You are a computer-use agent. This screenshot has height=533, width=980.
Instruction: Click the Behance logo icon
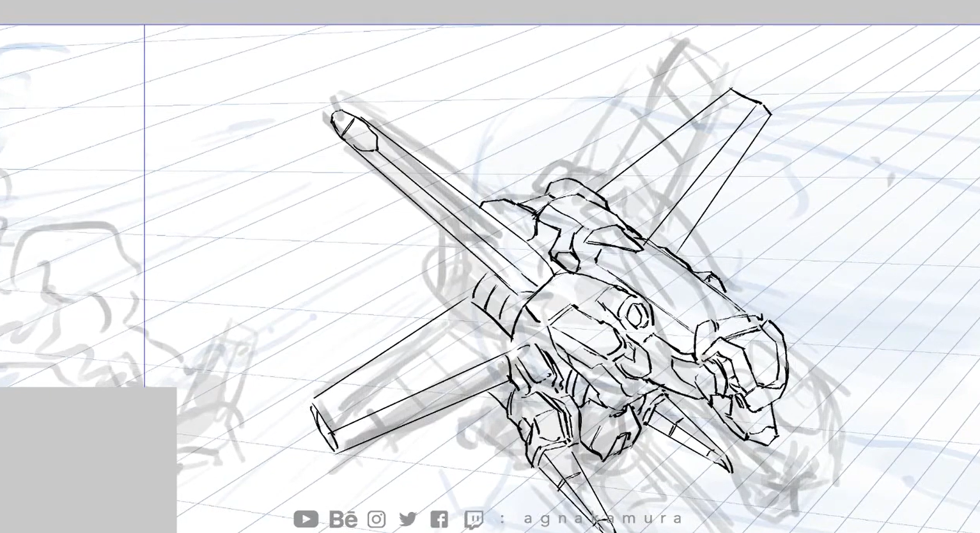pos(343,519)
